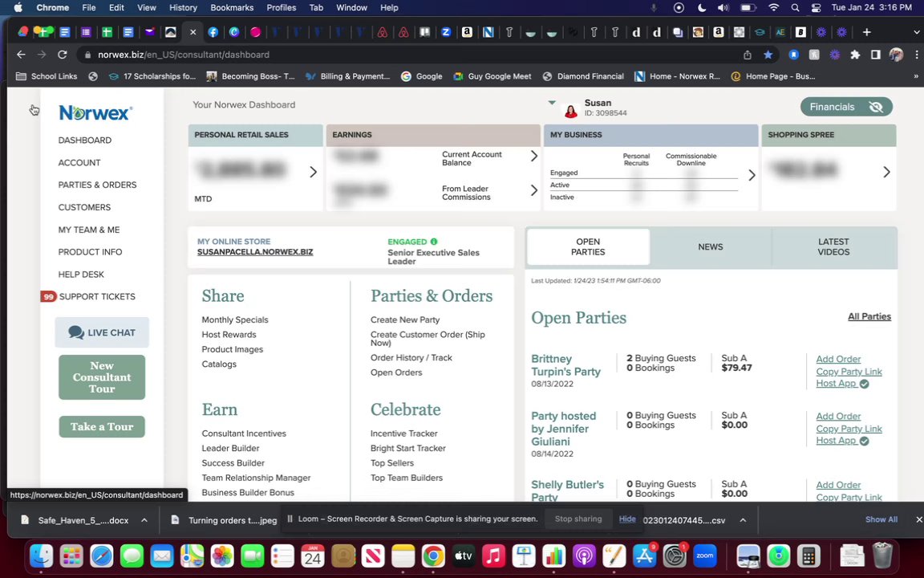Bookmark page with star icon
Screen dimensions: 924x578
768,55
